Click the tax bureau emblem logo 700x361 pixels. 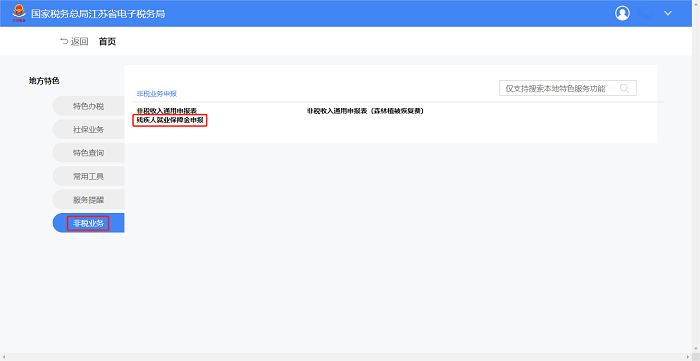click(x=19, y=13)
